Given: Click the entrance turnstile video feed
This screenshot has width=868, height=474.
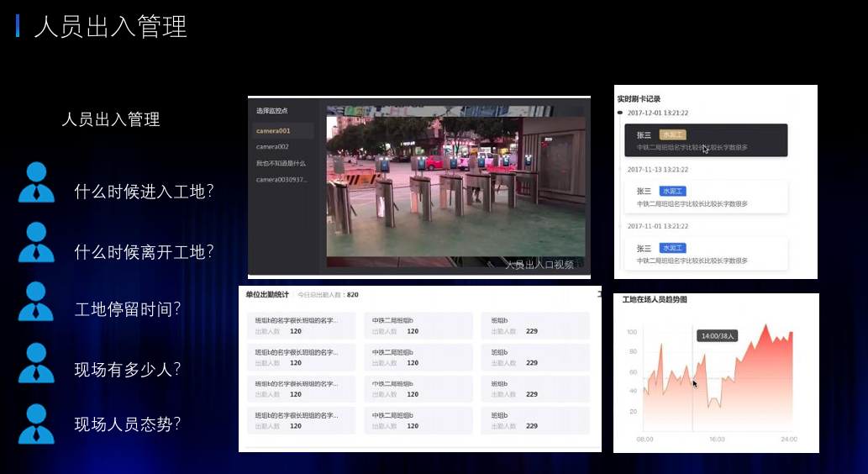Looking at the screenshot, I should pos(455,187).
